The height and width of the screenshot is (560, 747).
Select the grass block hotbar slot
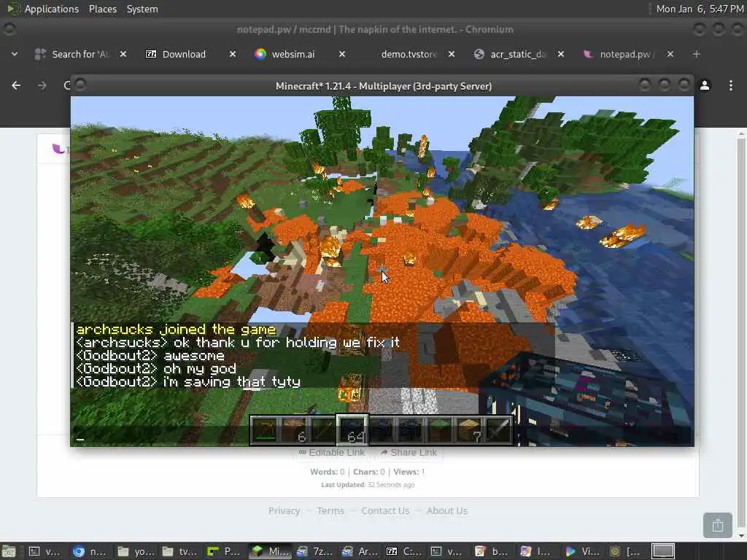coord(440,430)
